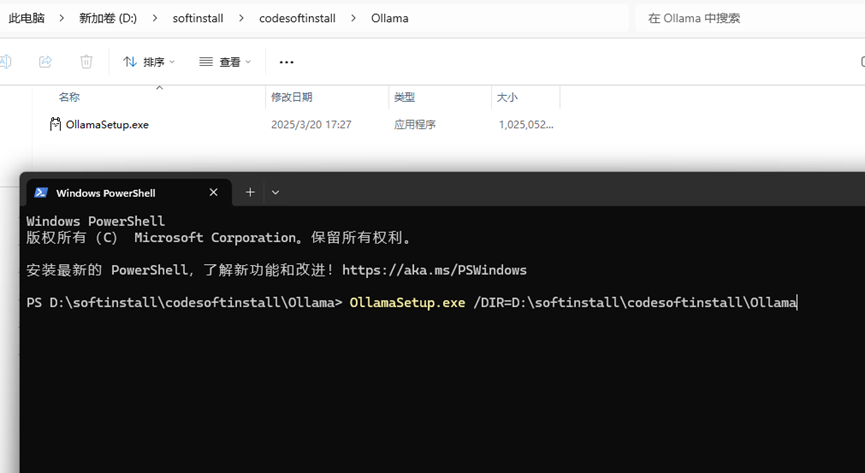Click the 1,025,052 size cell
The width and height of the screenshot is (865, 473).
[526, 125]
